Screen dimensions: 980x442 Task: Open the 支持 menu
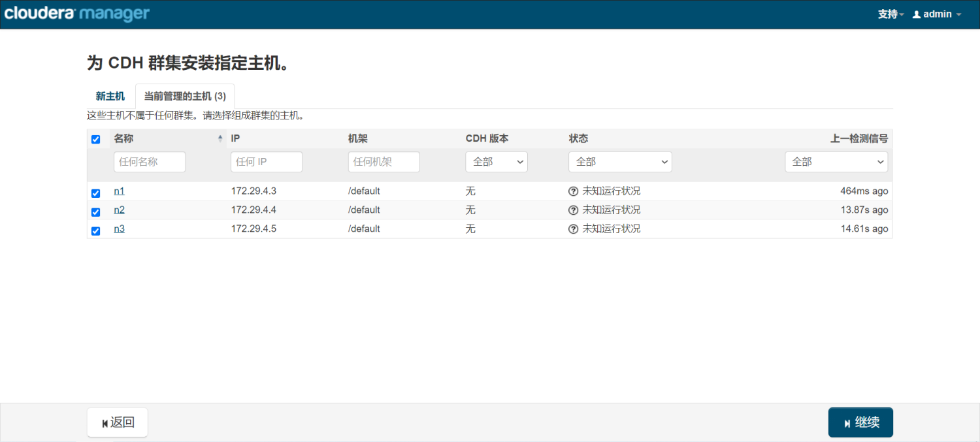891,14
